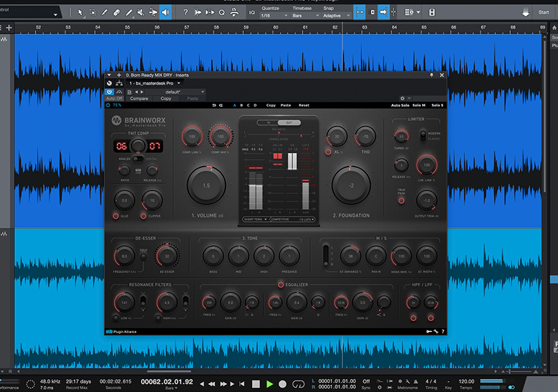Enable the XL saturation button

328,152
